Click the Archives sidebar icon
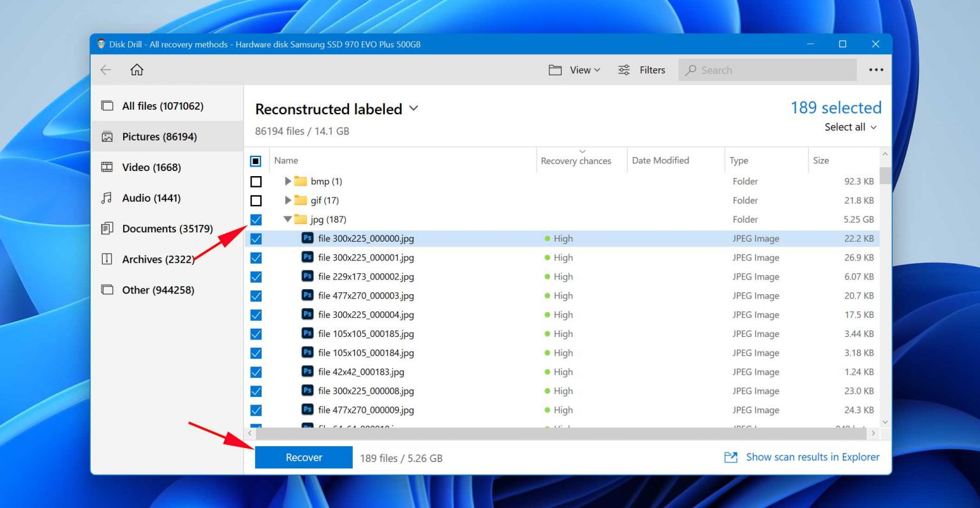 click(x=107, y=259)
